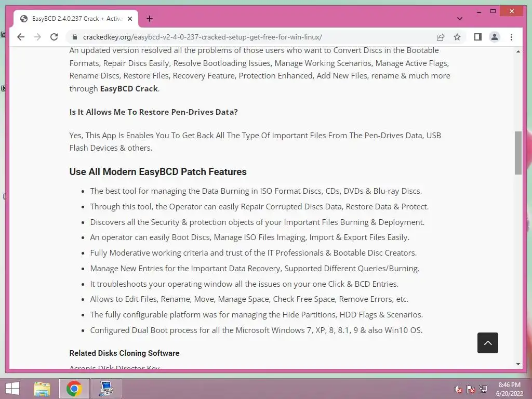This screenshot has width=532, height=399.
Task: Click the lock icon in address bar
Action: [75, 37]
